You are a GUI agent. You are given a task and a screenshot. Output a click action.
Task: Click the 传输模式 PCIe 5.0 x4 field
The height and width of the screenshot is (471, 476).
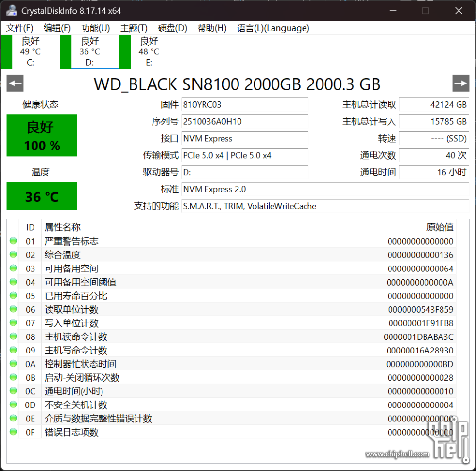point(245,156)
